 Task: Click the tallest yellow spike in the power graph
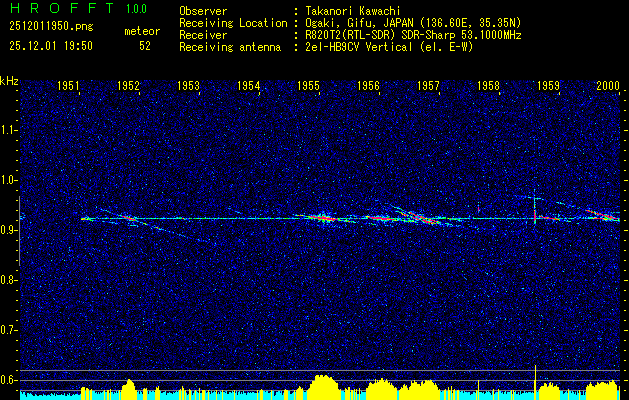point(535,381)
